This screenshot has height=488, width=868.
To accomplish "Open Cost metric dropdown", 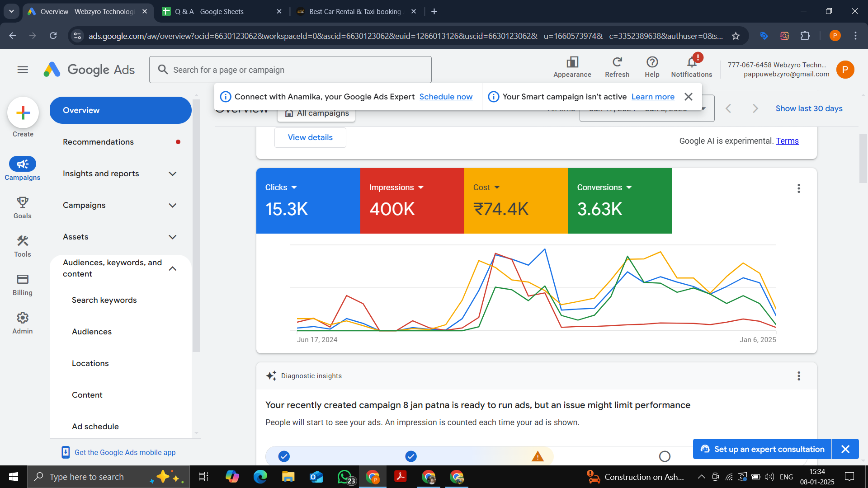I will 486,188.
